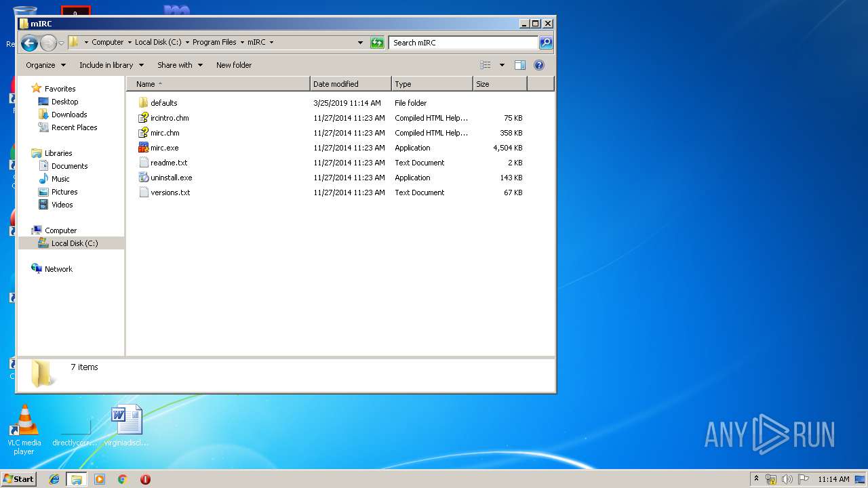Click the green refresh icon in address bar
The image size is (868, 488).
click(x=377, y=43)
